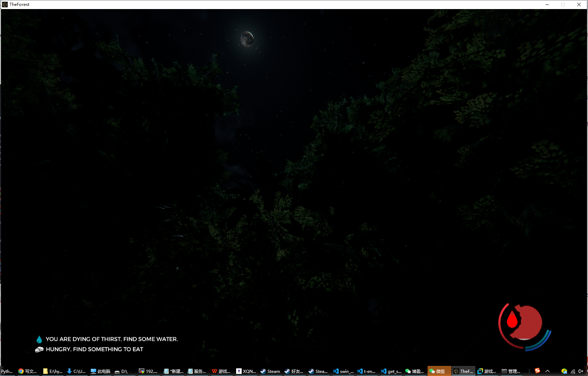Click the meat hunger warning icon
588x376 pixels.
(x=39, y=350)
